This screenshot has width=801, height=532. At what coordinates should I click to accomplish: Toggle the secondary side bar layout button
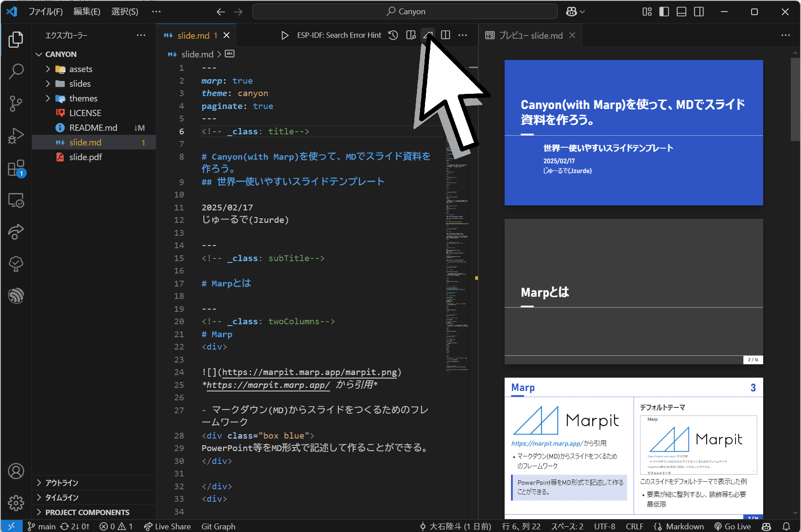point(699,12)
